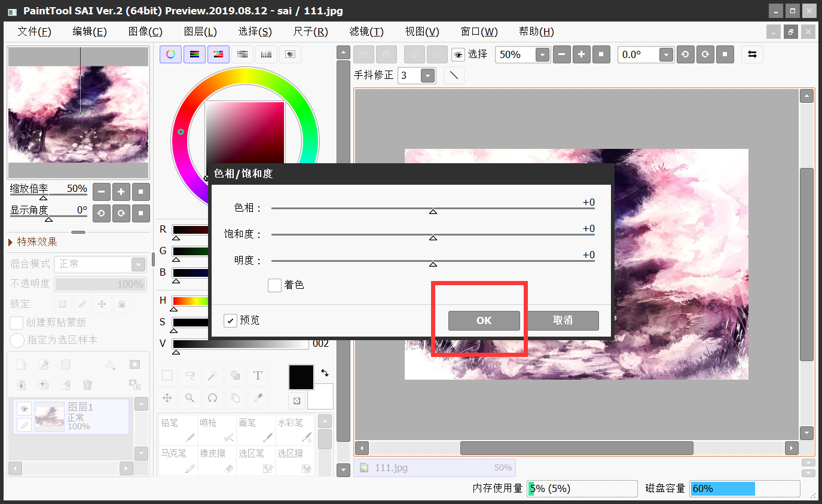Swap foreground and background colors
The width and height of the screenshot is (822, 504).
click(325, 372)
